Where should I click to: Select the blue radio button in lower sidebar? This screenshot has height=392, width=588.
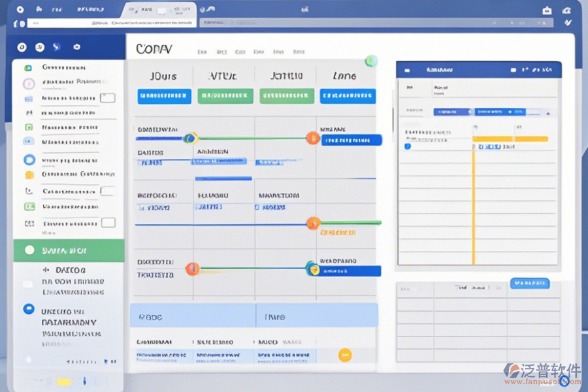(29, 309)
